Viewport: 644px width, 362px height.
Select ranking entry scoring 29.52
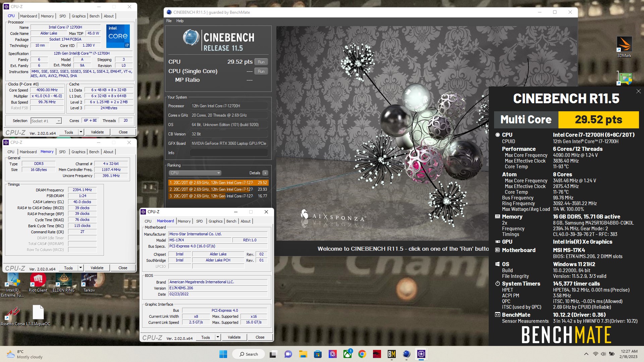point(218,183)
